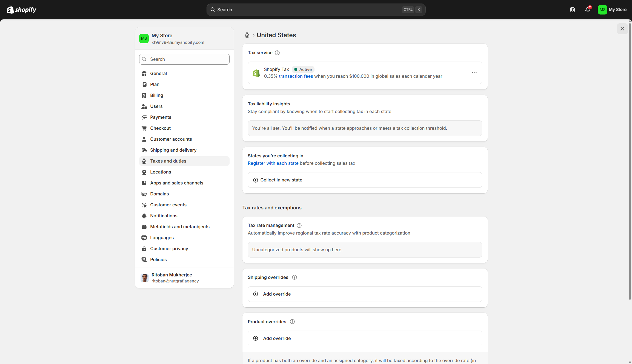Open the notifications bell with 2 alerts
The width and height of the screenshot is (632, 364).
(587, 10)
